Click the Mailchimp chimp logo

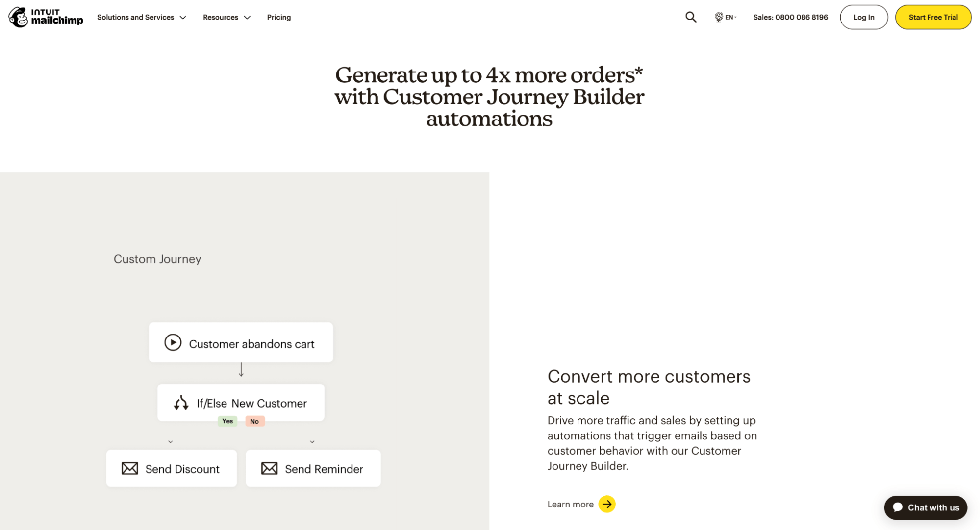(x=18, y=17)
